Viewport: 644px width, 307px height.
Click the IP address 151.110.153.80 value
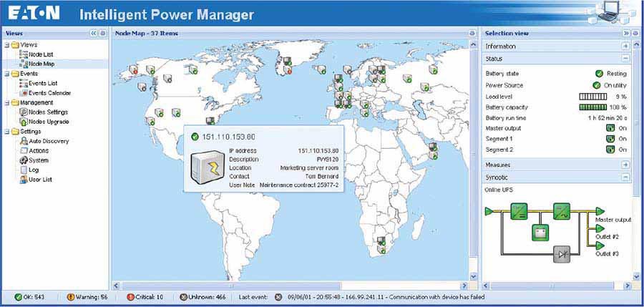[318, 151]
